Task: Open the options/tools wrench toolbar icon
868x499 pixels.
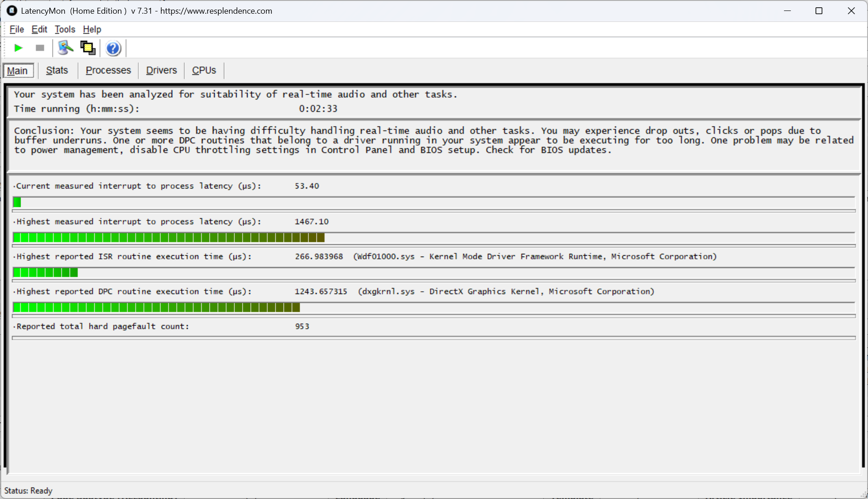Action: point(66,48)
